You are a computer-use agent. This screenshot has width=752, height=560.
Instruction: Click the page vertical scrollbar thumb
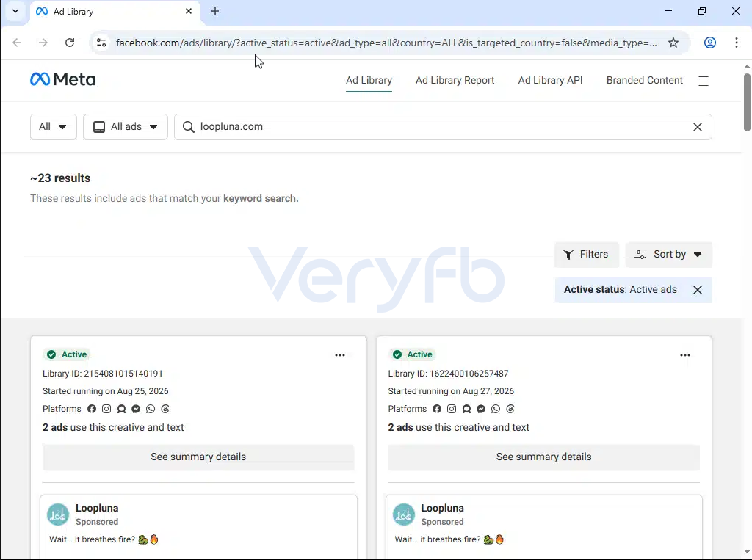[747, 101]
